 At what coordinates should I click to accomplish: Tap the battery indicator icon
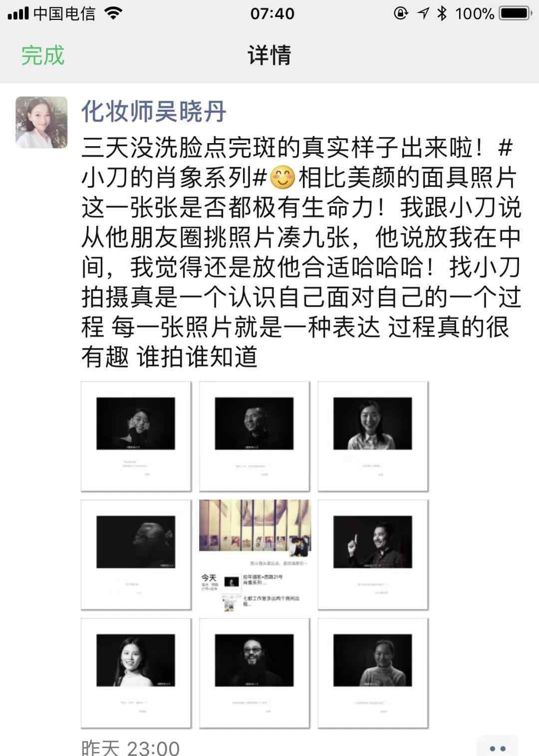pos(516,13)
